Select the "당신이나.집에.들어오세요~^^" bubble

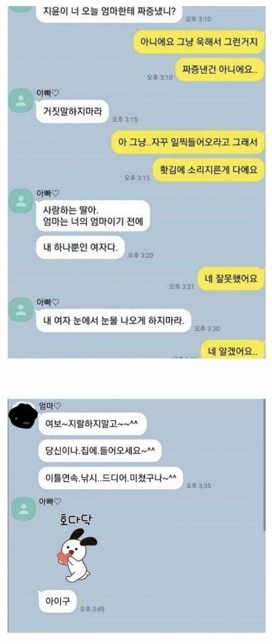tap(100, 450)
